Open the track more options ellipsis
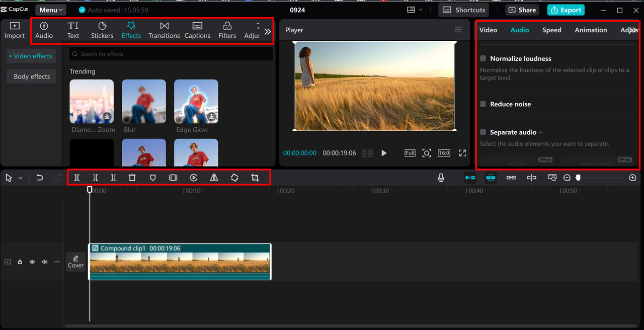Screen dimensions: 644x330 [57, 262]
